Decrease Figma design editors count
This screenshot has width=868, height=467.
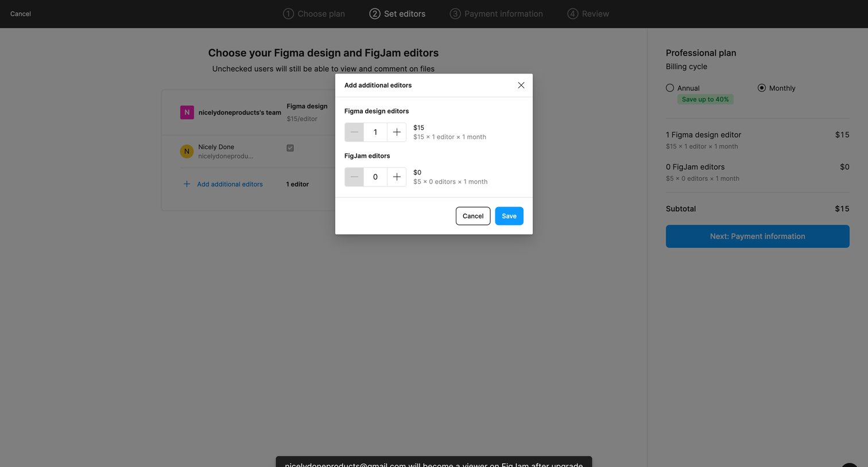coord(354,132)
